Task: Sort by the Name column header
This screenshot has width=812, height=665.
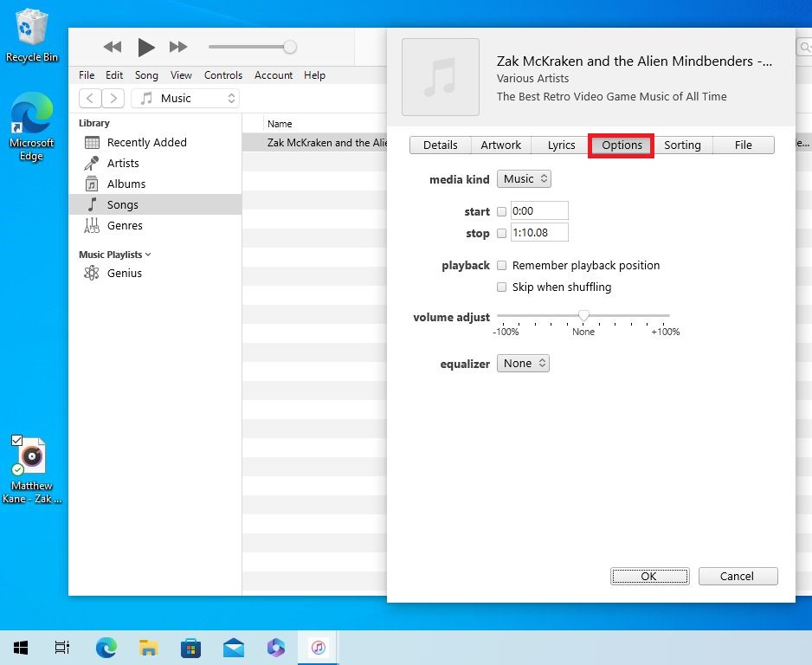Action: [280, 124]
